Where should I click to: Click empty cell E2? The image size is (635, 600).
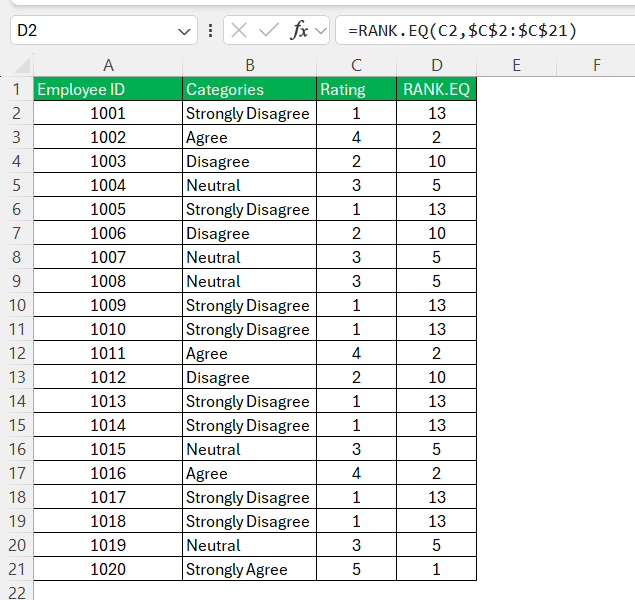click(517, 113)
